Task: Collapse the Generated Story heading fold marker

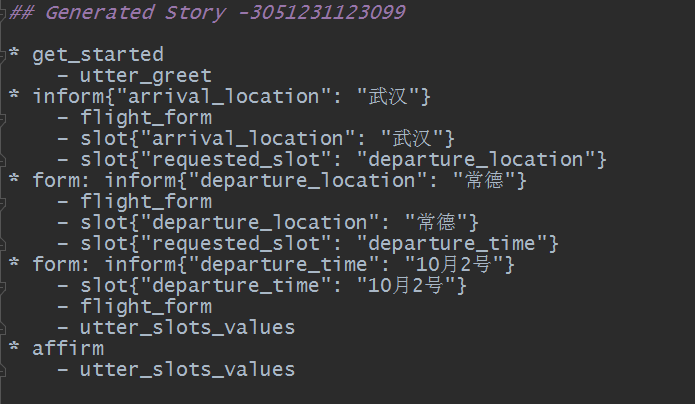Action: [x=4, y=14]
